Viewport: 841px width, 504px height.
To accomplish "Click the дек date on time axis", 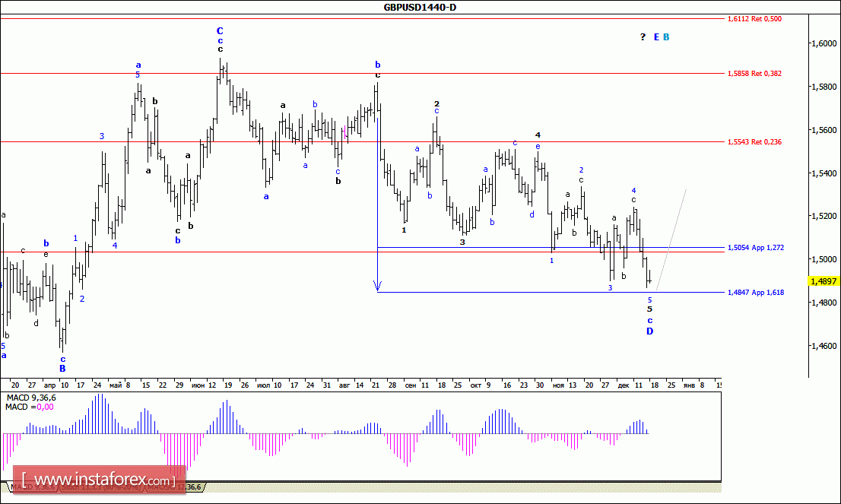I will 624,385.
